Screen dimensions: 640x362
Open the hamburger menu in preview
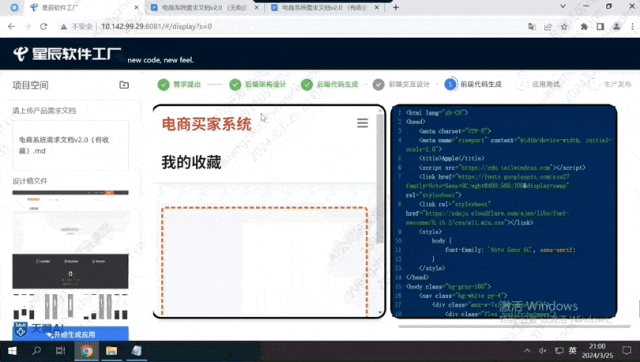[x=362, y=123]
